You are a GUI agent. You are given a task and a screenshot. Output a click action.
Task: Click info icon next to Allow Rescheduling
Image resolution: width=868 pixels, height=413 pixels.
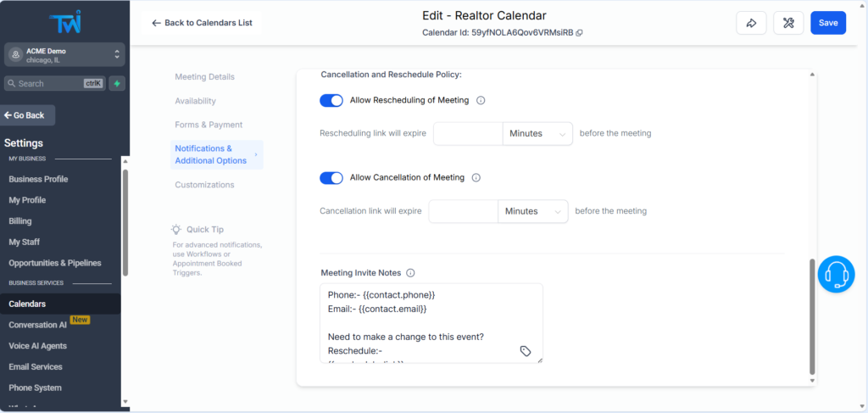tap(481, 100)
